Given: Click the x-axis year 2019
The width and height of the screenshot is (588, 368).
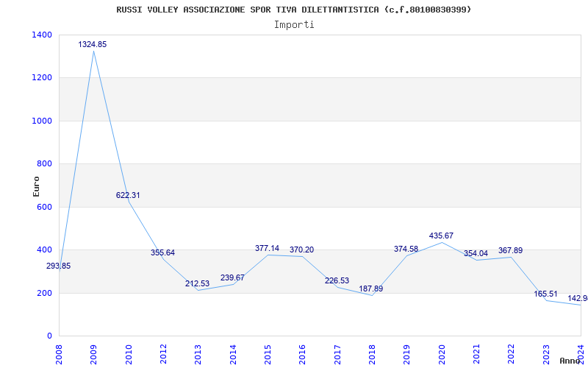Looking at the screenshot, I should pyautogui.click(x=407, y=354).
